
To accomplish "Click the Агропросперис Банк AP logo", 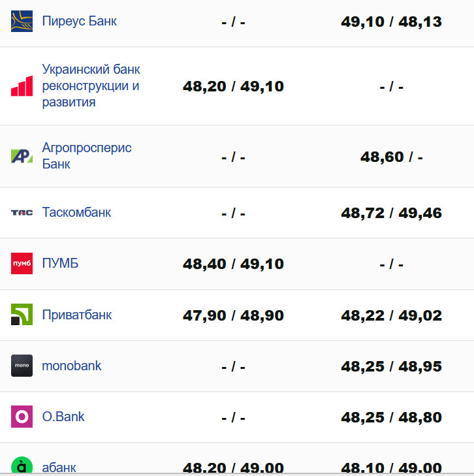I will 22,156.
